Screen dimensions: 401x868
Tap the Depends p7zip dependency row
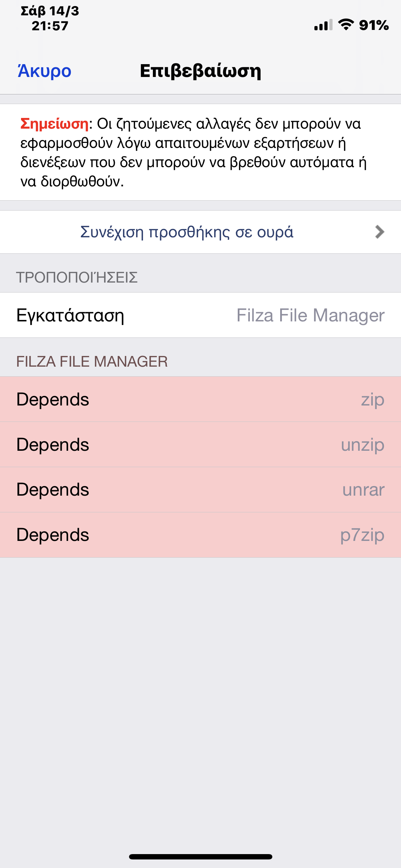point(200,535)
